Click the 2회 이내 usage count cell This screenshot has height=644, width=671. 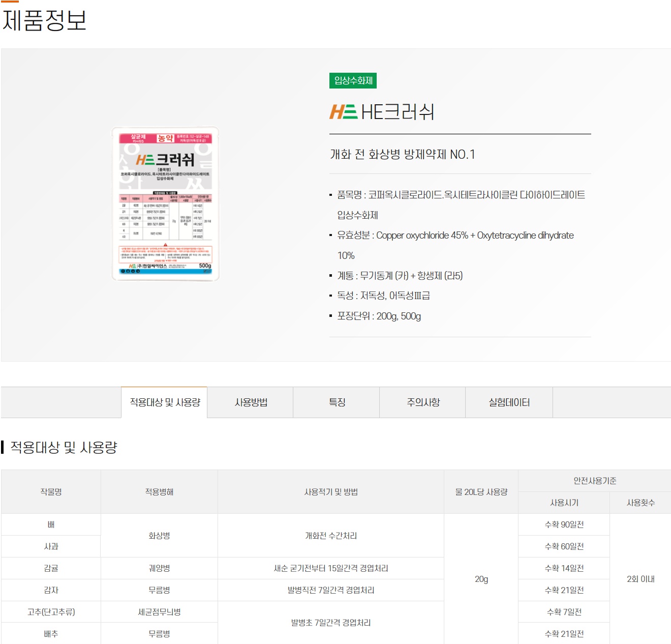[640, 579]
